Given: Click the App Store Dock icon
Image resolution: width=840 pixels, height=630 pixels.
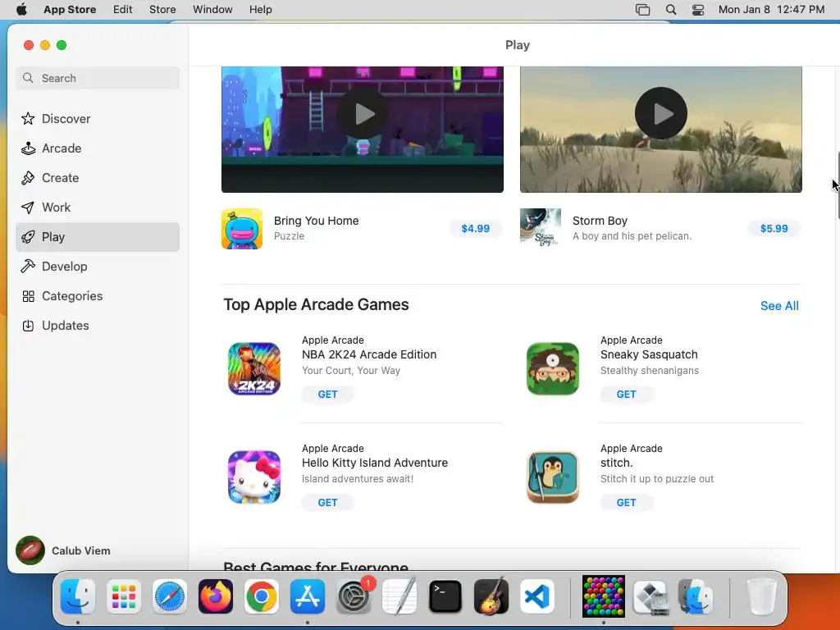Looking at the screenshot, I should [x=308, y=596].
